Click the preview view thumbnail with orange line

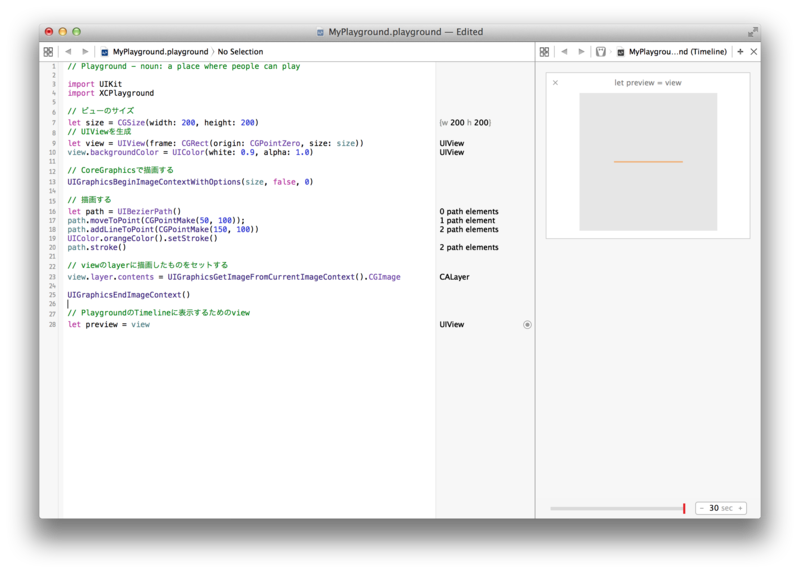[x=648, y=162]
